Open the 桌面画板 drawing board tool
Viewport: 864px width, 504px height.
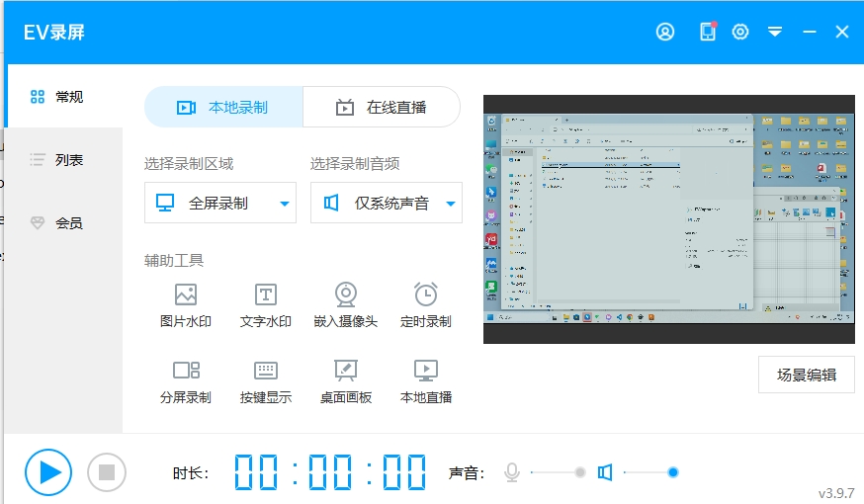click(346, 382)
